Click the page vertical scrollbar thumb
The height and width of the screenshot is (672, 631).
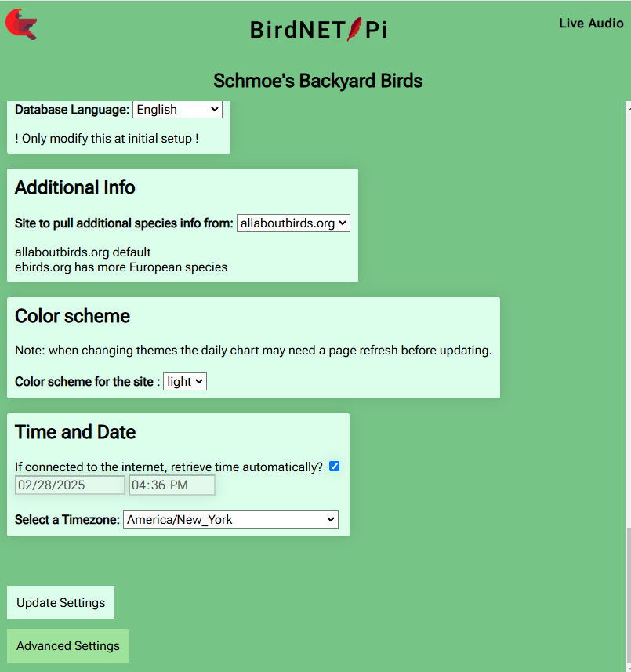[x=628, y=596]
